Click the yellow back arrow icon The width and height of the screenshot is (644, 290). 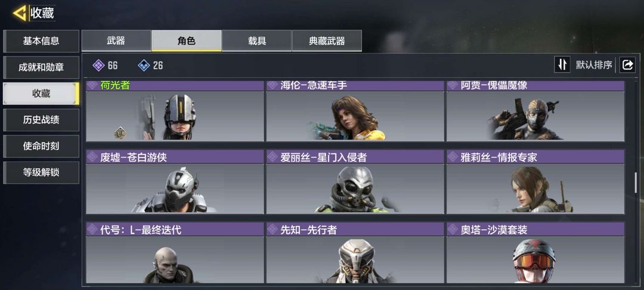[19, 13]
